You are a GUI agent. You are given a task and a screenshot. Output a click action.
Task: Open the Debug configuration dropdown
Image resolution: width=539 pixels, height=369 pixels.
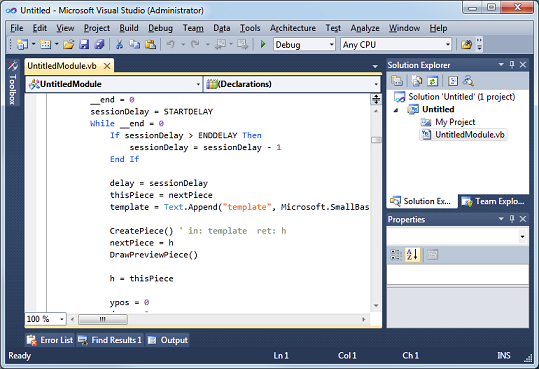[x=331, y=45]
